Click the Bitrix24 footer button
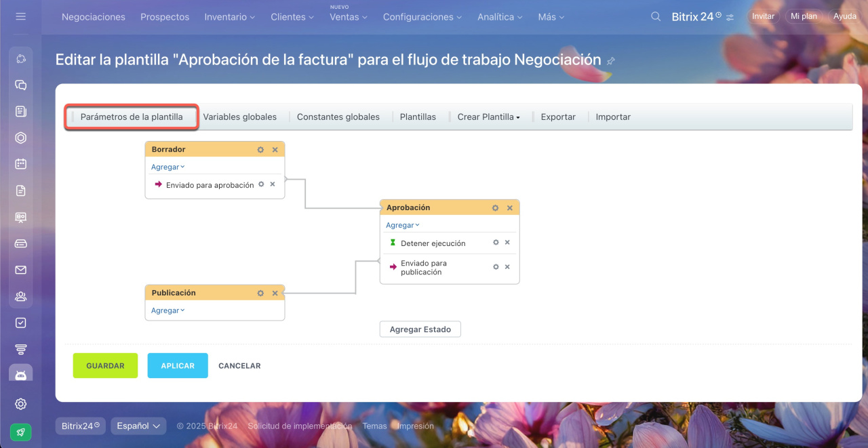The image size is (868, 448). point(80,426)
